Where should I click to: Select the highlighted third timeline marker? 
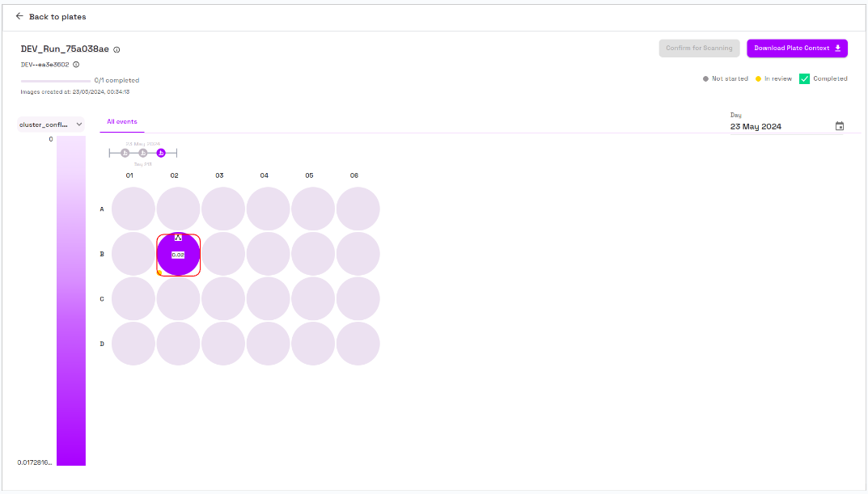(x=161, y=153)
